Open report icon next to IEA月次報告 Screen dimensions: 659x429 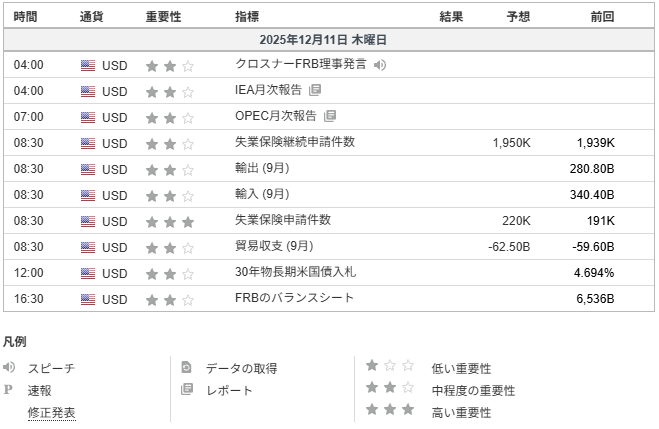(x=315, y=91)
